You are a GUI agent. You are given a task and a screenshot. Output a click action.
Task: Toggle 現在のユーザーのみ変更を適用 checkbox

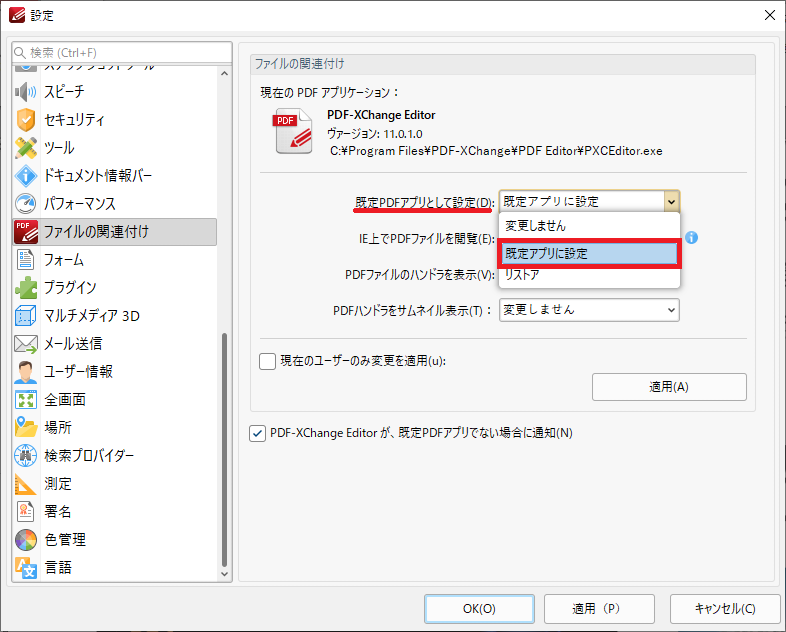coord(267,361)
